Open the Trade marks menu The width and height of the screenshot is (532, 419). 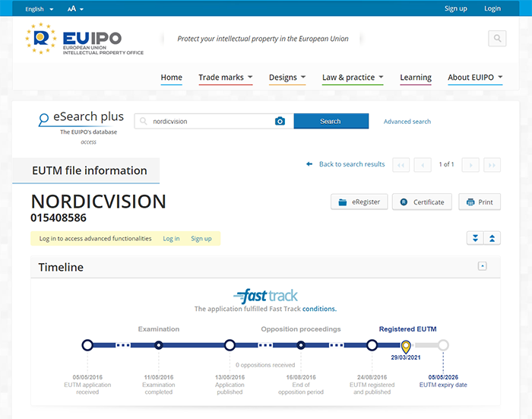(x=226, y=78)
